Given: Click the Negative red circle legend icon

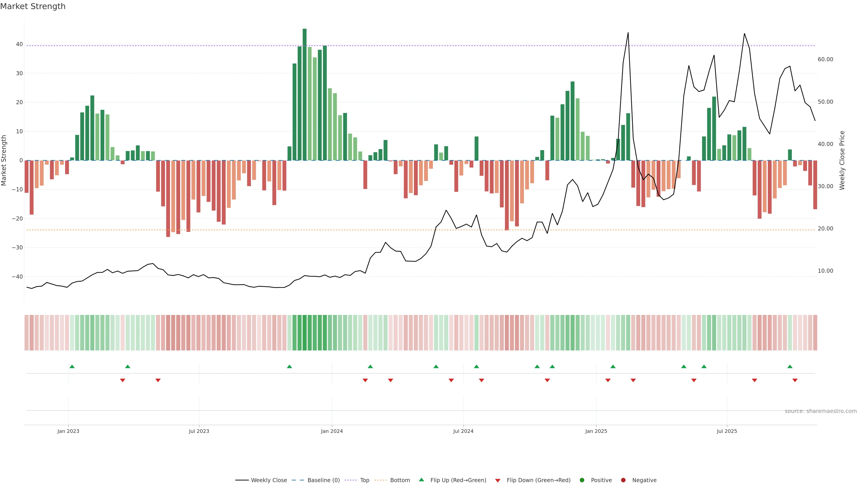Looking at the screenshot, I should pyautogui.click(x=623, y=480).
